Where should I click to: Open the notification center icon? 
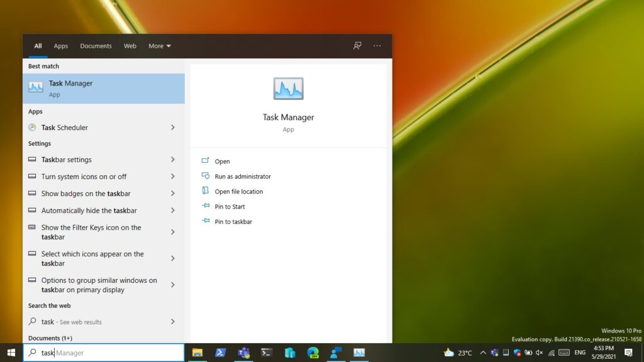628,353
